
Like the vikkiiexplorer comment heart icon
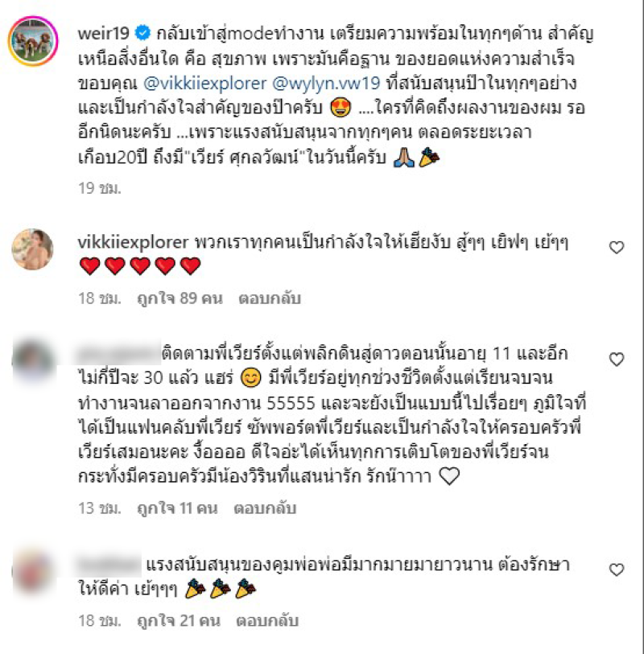[x=617, y=247]
